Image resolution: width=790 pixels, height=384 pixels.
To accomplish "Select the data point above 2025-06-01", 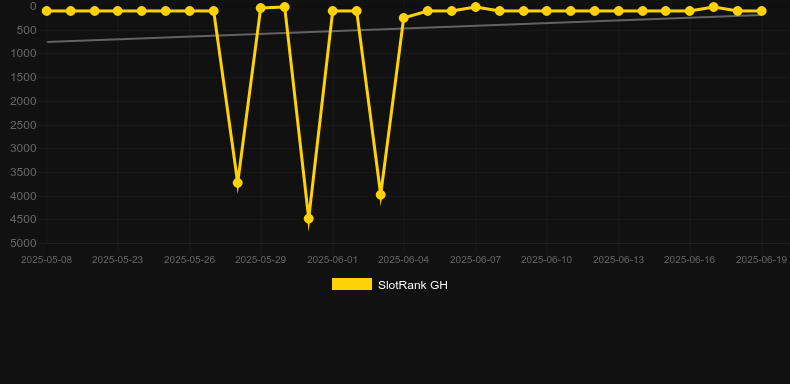I will click(333, 11).
